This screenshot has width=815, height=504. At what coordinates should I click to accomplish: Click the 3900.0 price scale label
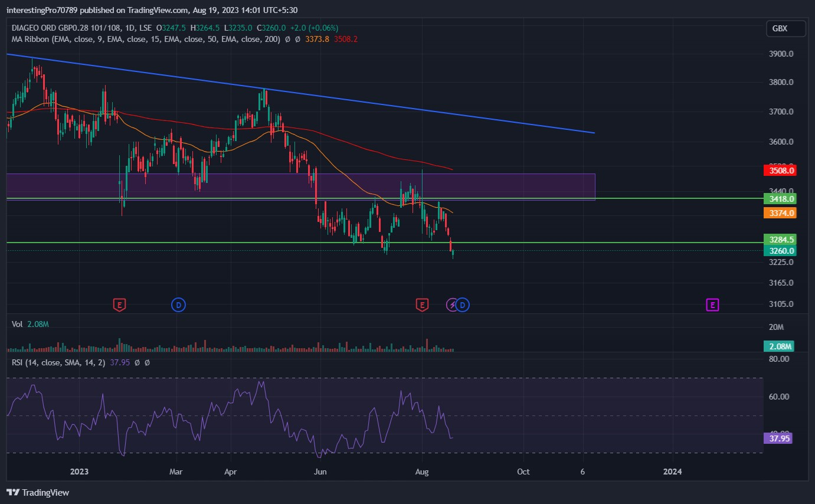pos(781,54)
